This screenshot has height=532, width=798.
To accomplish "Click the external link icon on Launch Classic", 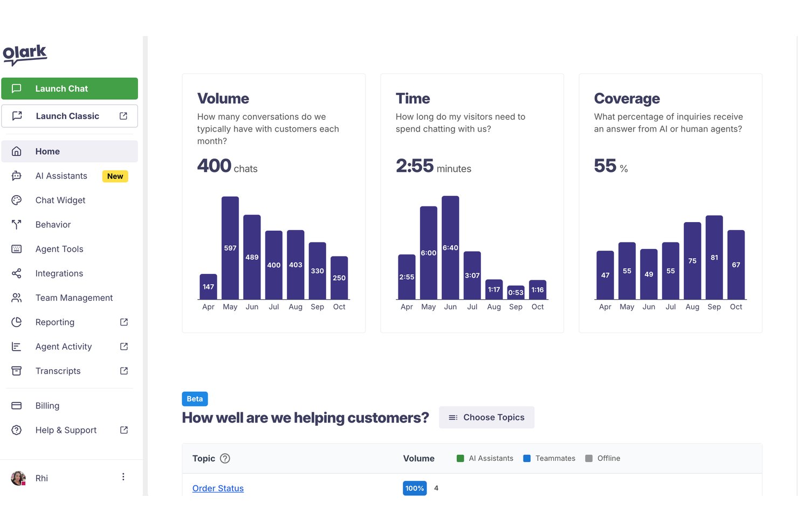I will click(123, 116).
